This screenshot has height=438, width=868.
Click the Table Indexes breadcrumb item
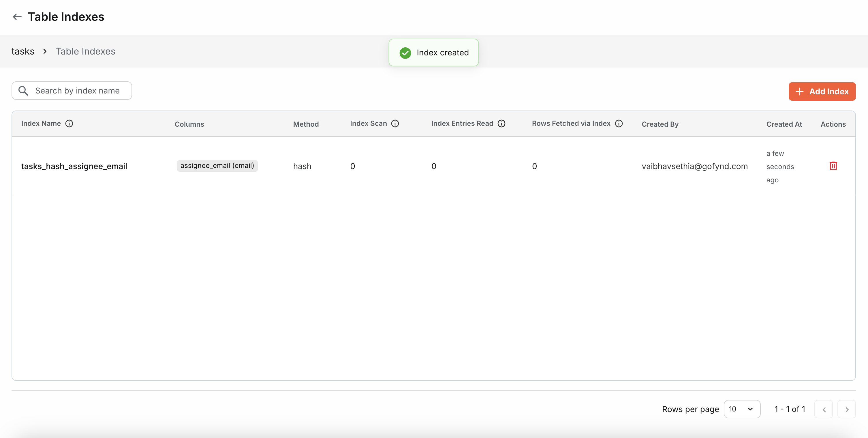pyautogui.click(x=85, y=51)
